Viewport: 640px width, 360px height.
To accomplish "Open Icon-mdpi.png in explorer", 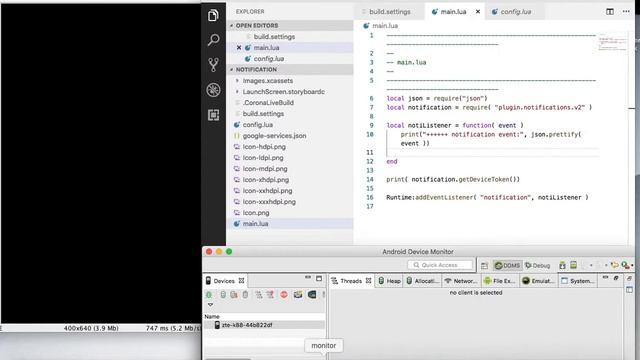I will (291, 169).
